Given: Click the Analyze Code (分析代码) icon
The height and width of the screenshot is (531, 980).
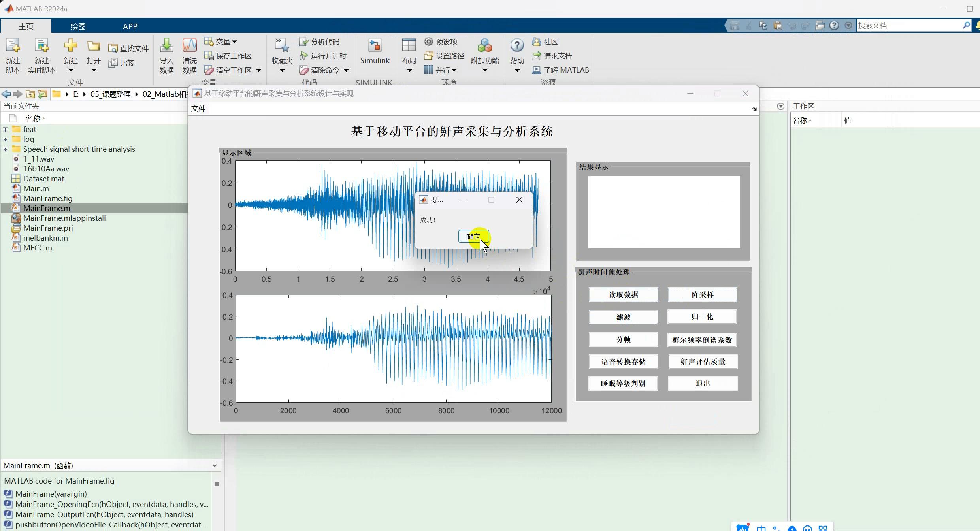Looking at the screenshot, I should click(303, 41).
